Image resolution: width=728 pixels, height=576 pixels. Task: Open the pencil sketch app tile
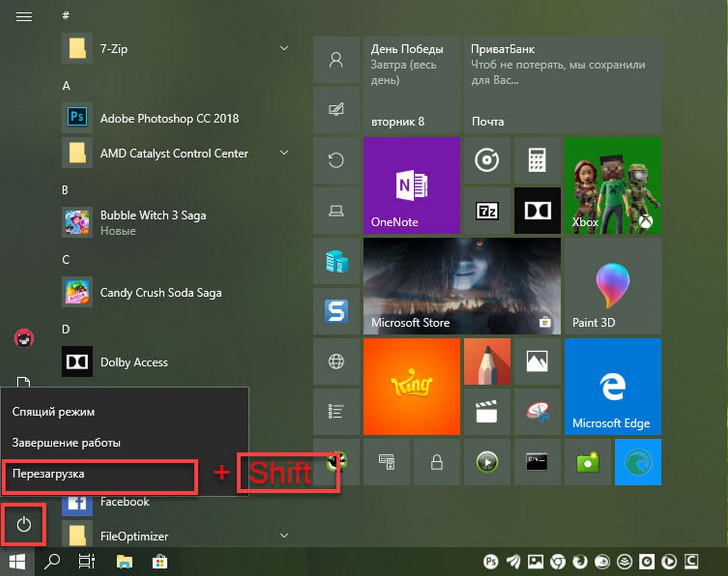tap(486, 361)
